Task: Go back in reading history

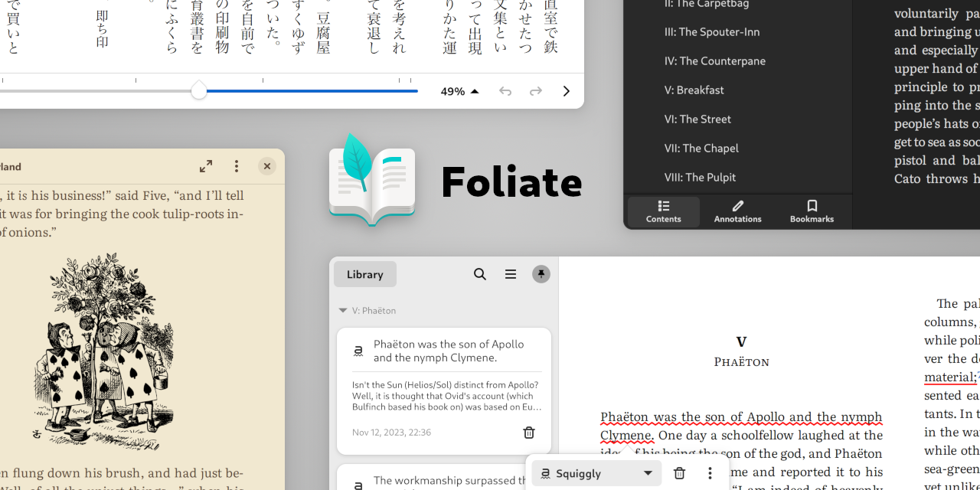Action: tap(505, 91)
